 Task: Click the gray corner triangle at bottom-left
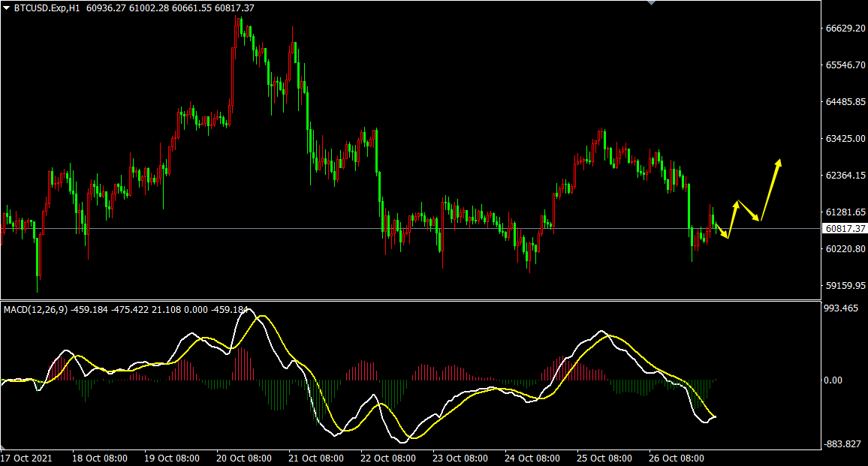(2, 446)
